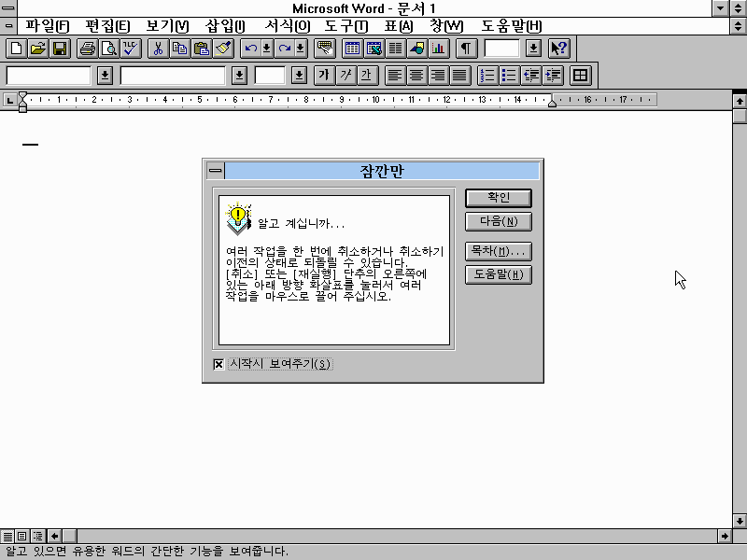The width and height of the screenshot is (747, 560).
Task: Toggle underline with the underlined 가 button
Action: 367,76
